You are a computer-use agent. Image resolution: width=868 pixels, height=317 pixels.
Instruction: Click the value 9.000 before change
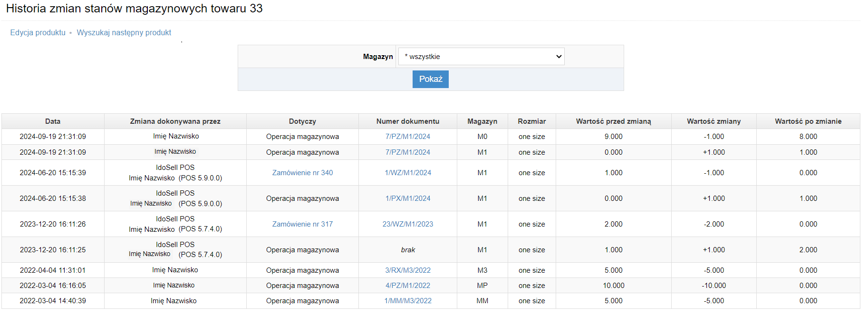[614, 137]
